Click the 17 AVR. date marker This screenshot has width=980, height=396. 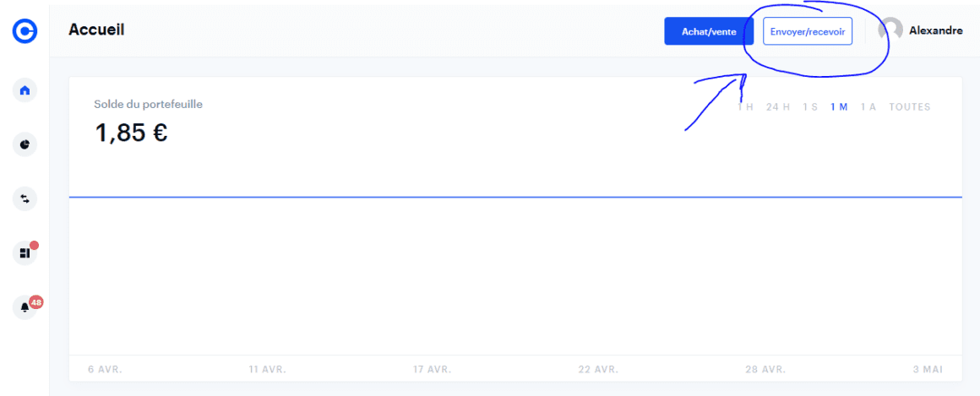click(433, 369)
